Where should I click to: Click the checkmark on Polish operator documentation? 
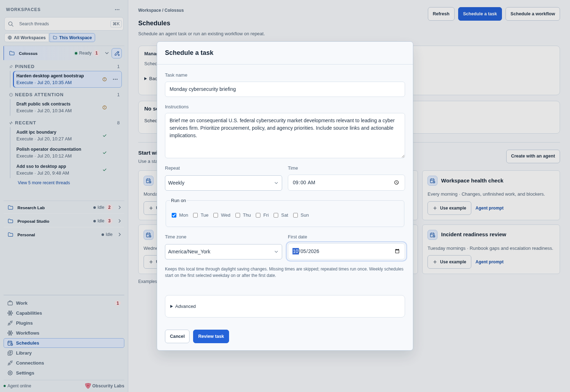(105, 153)
